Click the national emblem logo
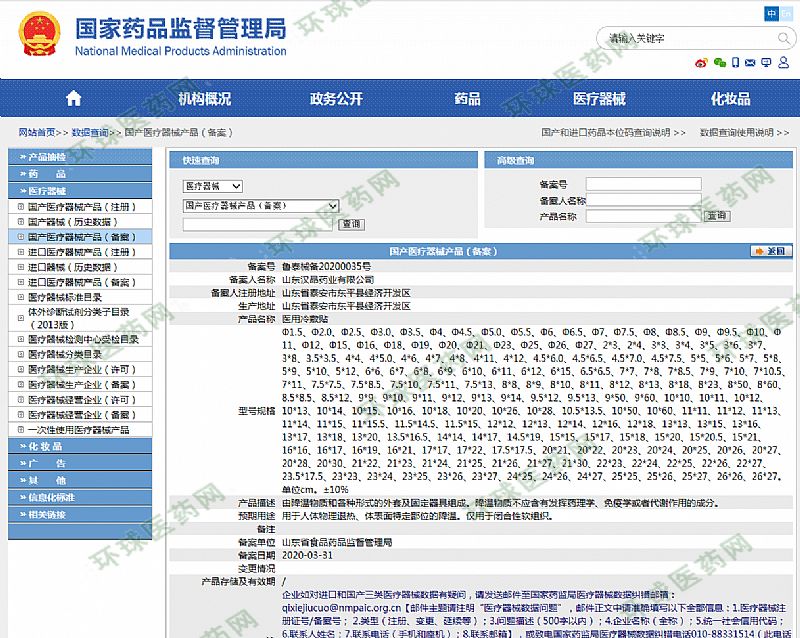The width and height of the screenshot is (800, 638). 38,35
